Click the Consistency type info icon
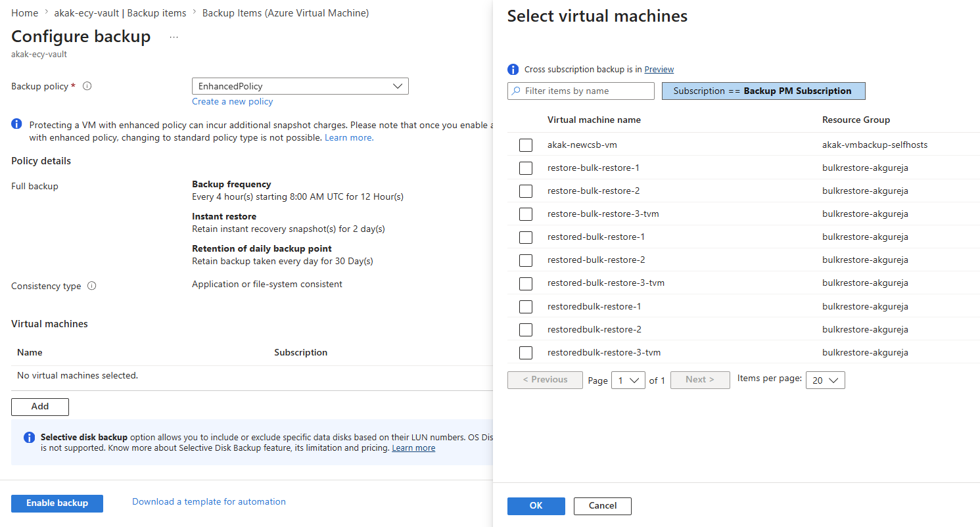 [92, 286]
